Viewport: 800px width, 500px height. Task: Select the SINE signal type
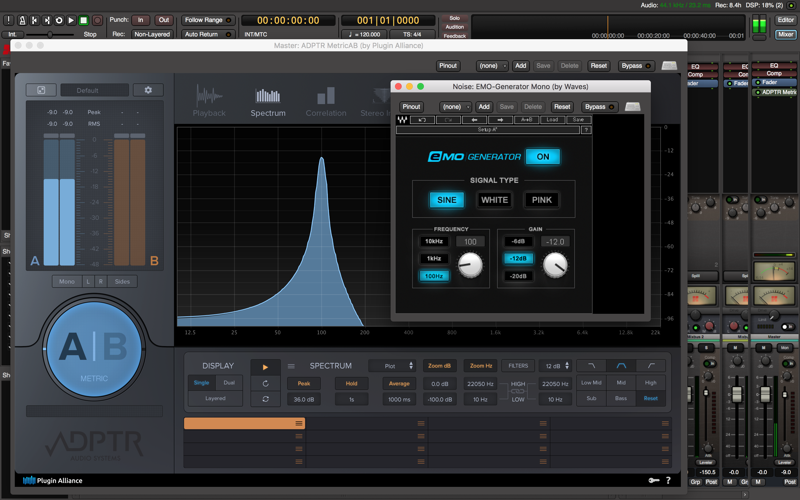coord(447,200)
